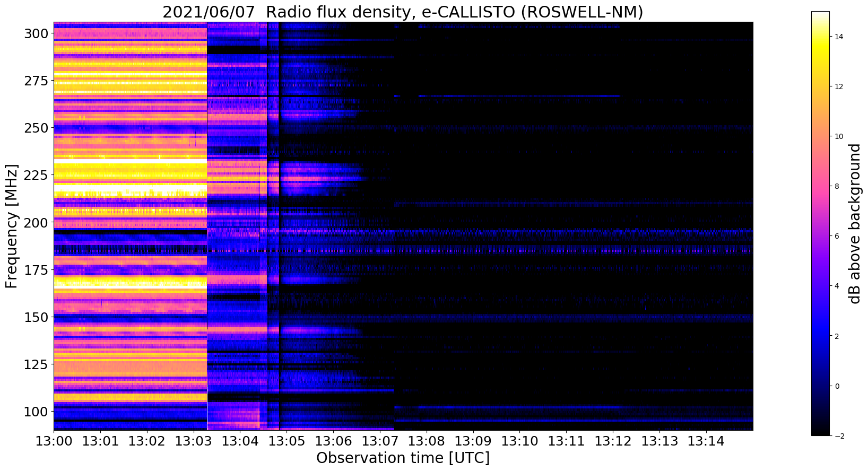Click the blue region of the colorbar
This screenshot has width=868, height=471.
click(x=820, y=329)
